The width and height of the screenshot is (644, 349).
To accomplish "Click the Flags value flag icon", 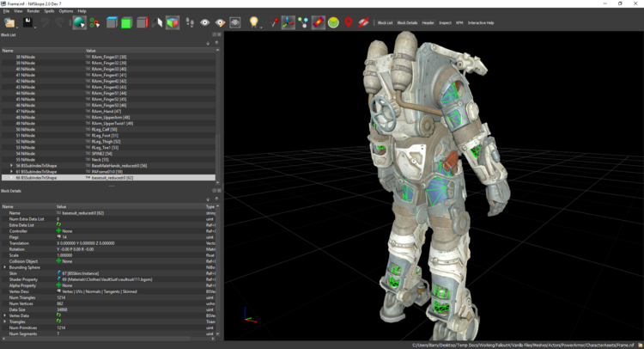I will coord(58,237).
